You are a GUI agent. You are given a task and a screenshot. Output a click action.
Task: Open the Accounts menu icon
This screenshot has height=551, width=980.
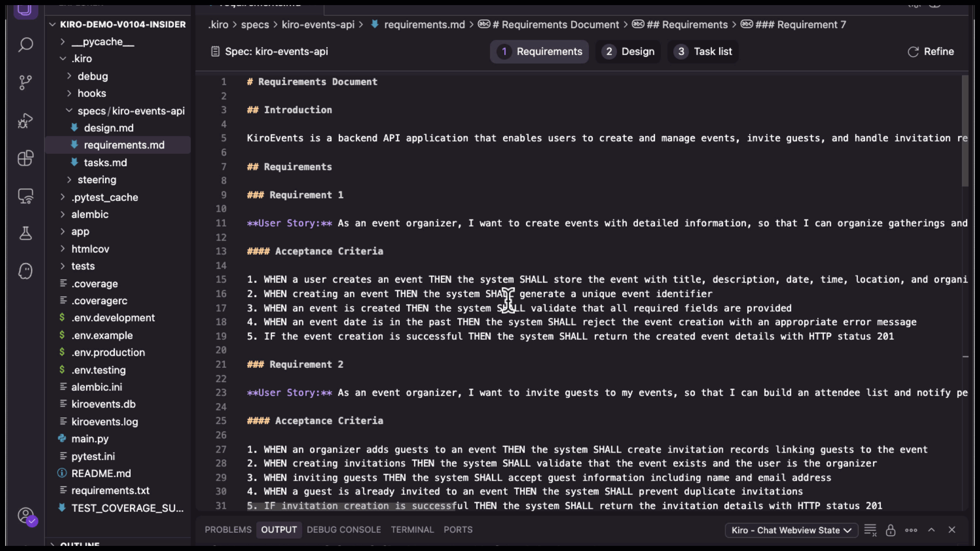click(26, 516)
